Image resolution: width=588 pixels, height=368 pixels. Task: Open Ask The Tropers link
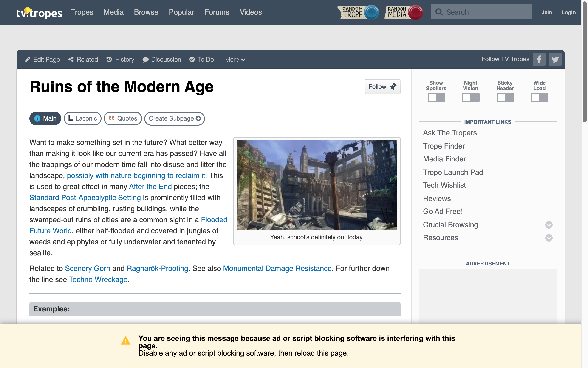[450, 133]
